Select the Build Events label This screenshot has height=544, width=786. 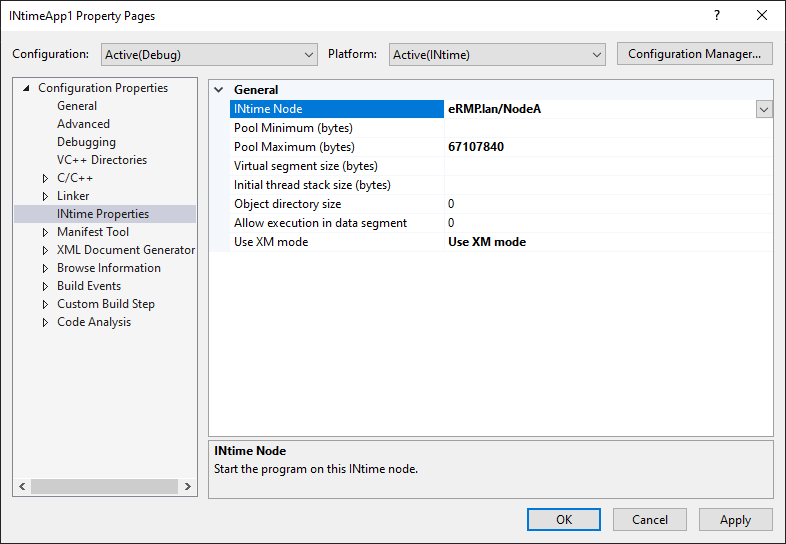point(89,286)
